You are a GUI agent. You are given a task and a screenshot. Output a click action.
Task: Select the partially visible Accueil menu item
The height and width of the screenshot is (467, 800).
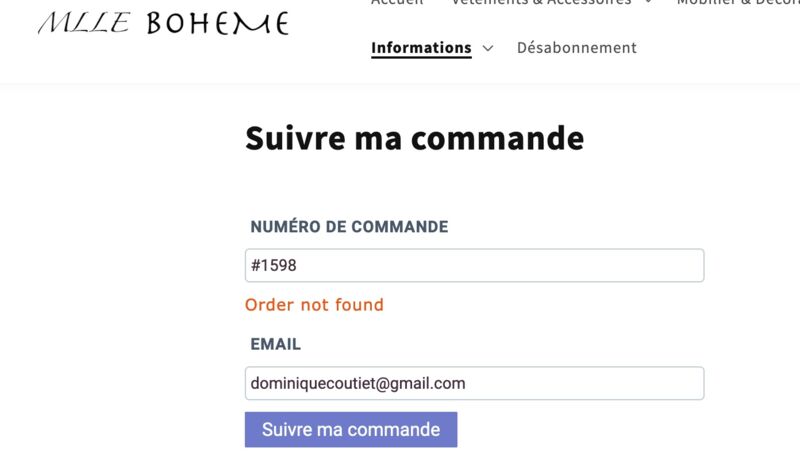(x=397, y=2)
